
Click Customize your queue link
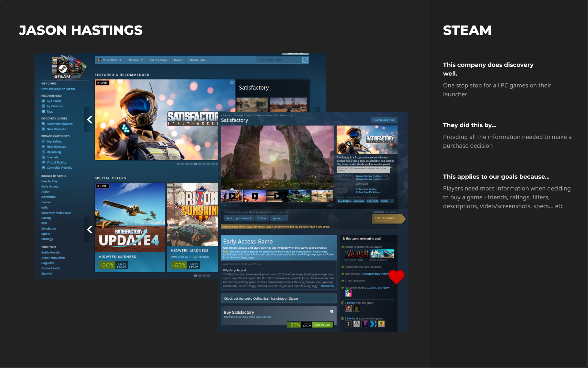click(384, 212)
